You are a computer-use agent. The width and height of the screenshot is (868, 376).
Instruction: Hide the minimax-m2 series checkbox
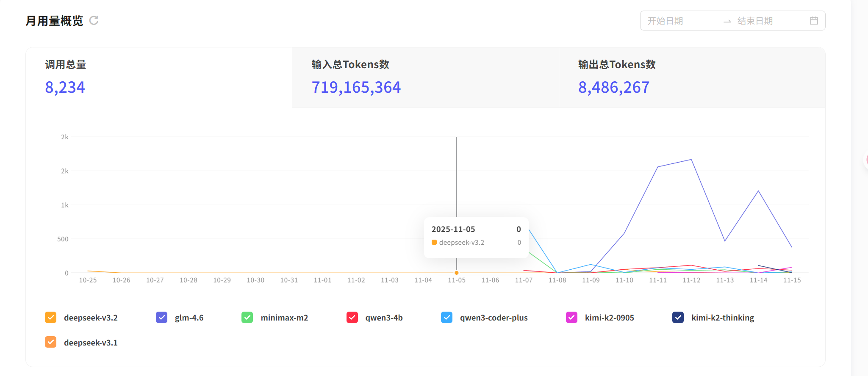click(x=247, y=318)
